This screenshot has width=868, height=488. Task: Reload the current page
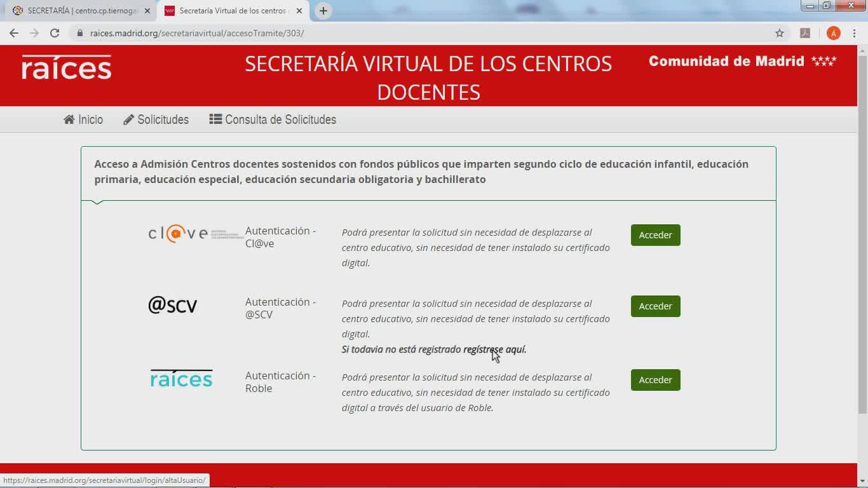coord(55,33)
